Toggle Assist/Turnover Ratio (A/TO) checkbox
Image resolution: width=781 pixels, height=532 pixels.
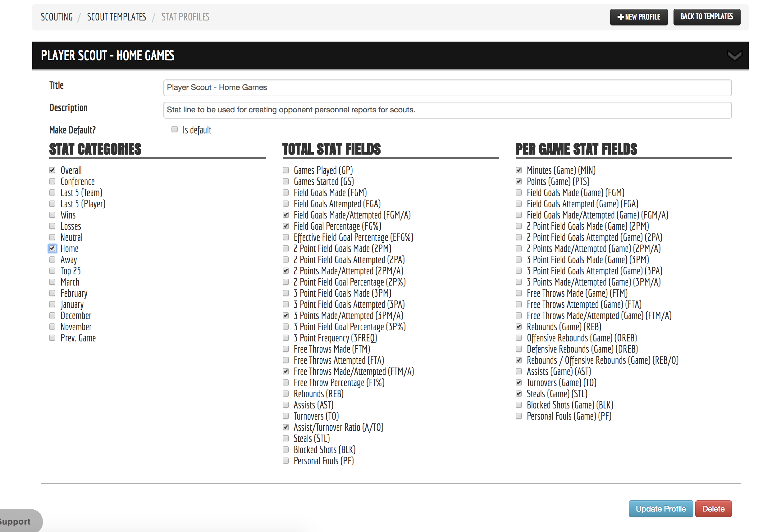(x=285, y=427)
